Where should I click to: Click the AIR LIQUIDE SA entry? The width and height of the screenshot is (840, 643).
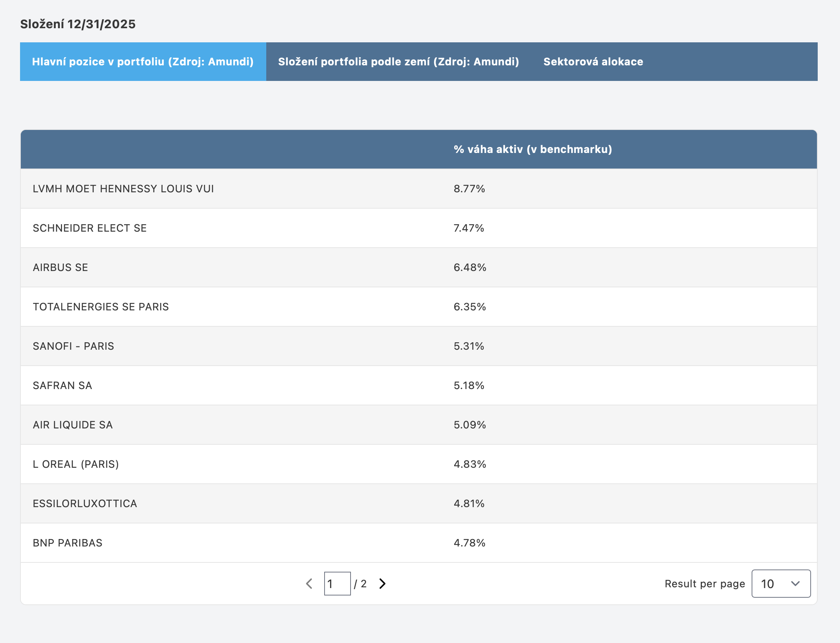point(72,425)
